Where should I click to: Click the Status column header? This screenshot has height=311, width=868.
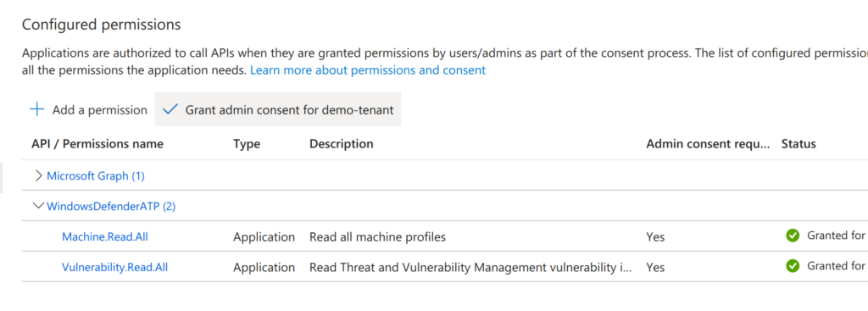(798, 144)
